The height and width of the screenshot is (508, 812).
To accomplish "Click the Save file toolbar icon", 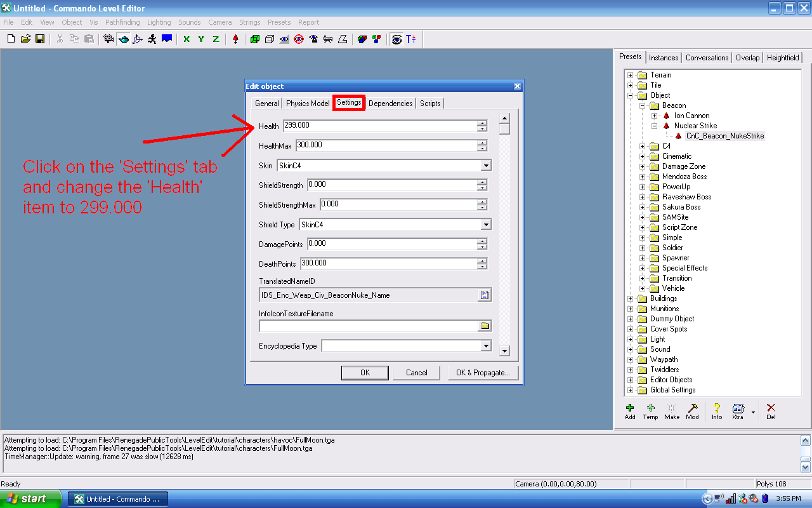I will pos(40,39).
